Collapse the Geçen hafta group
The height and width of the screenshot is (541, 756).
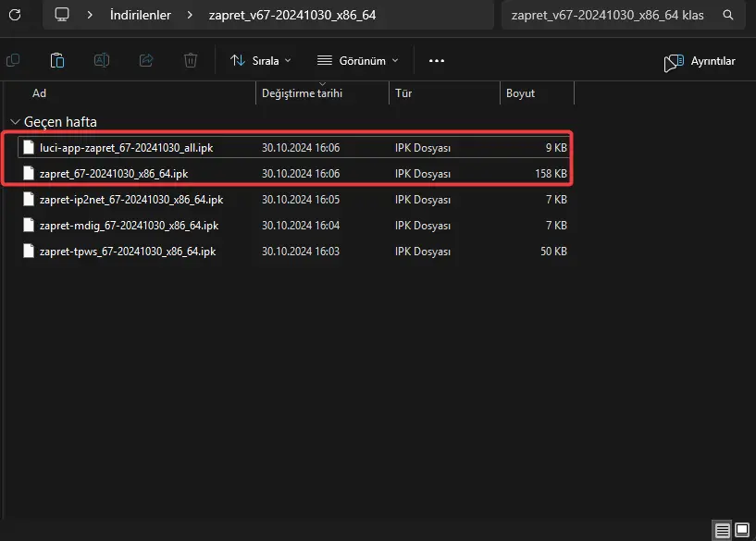[x=15, y=122]
